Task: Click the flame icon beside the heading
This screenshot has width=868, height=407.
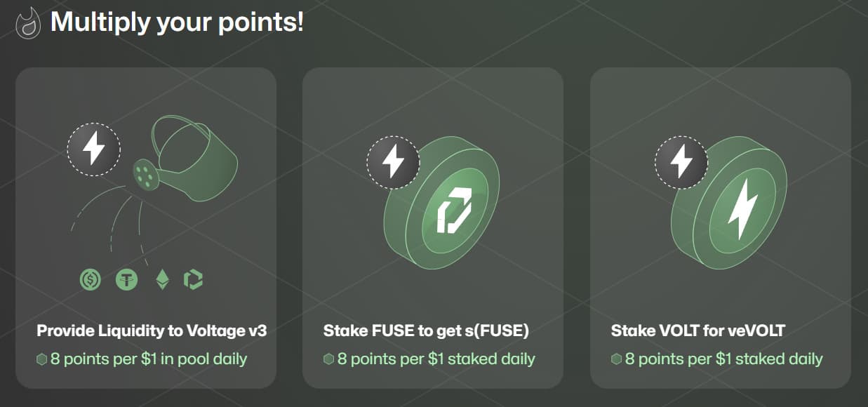Action: pos(29,23)
